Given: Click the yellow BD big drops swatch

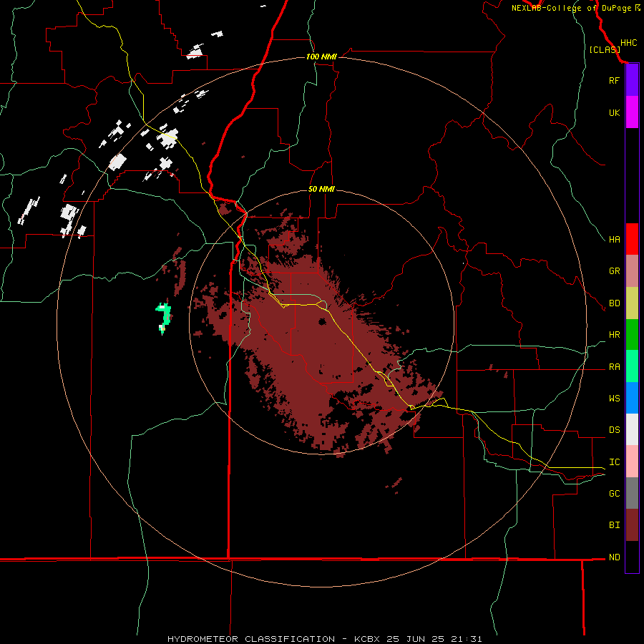Looking at the screenshot, I should (632, 303).
